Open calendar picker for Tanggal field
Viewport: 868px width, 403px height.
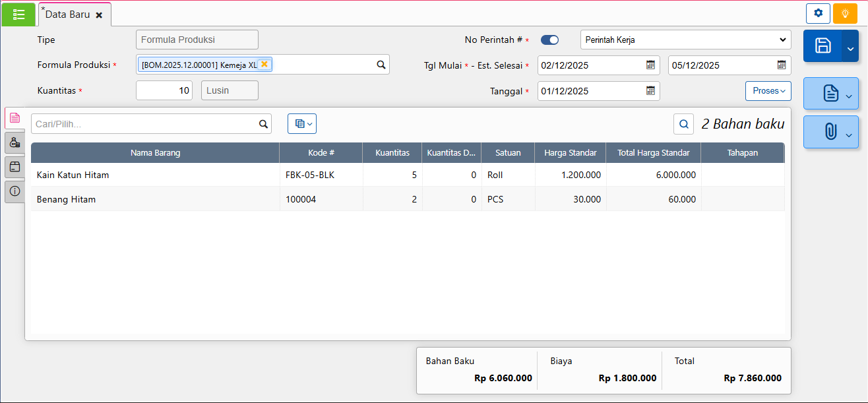point(650,91)
